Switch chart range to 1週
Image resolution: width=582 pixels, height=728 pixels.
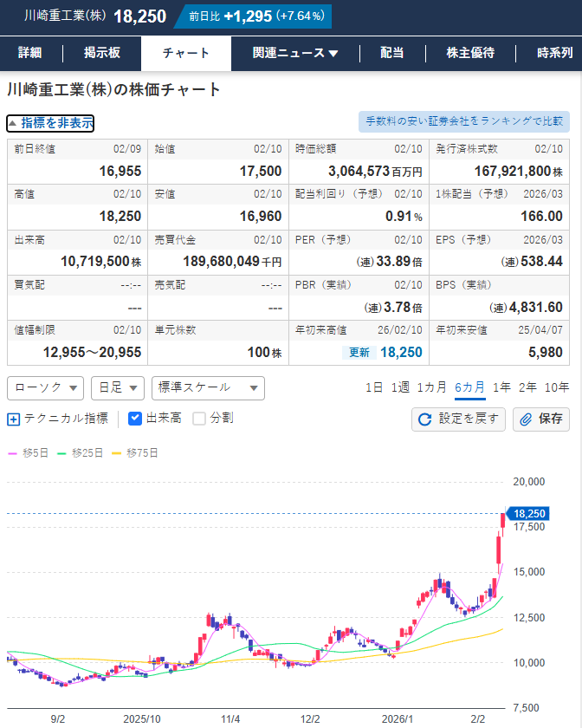(x=400, y=387)
